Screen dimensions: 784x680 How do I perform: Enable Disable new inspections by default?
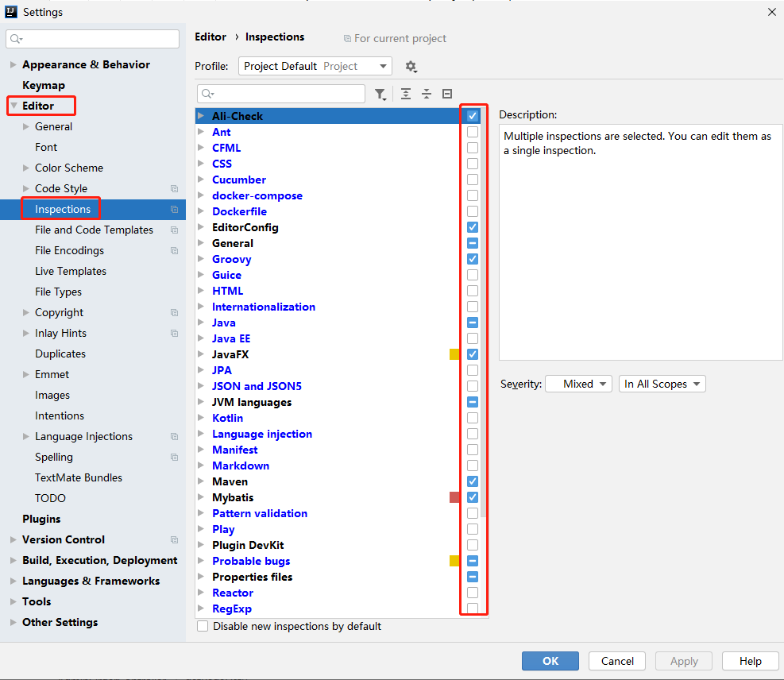(x=203, y=626)
